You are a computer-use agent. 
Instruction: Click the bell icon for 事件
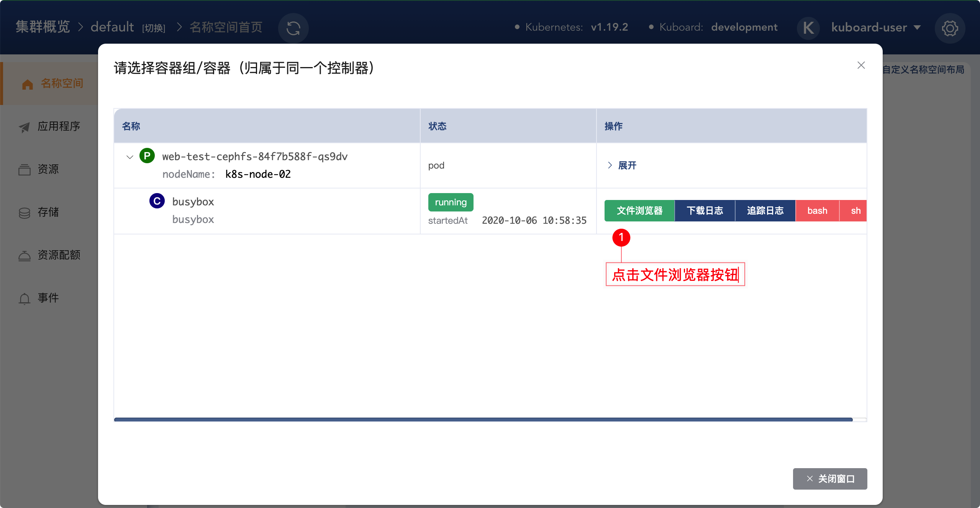pyautogui.click(x=25, y=298)
